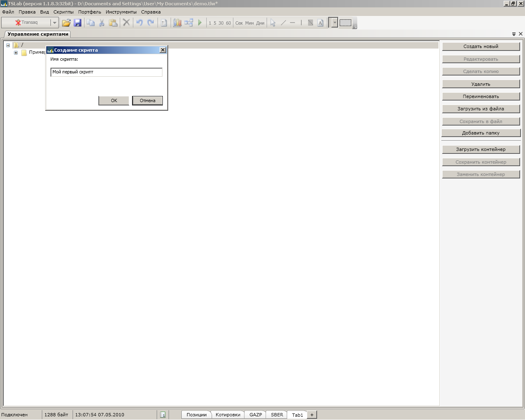
Task: Click the open file folder icon
Action: click(x=66, y=23)
